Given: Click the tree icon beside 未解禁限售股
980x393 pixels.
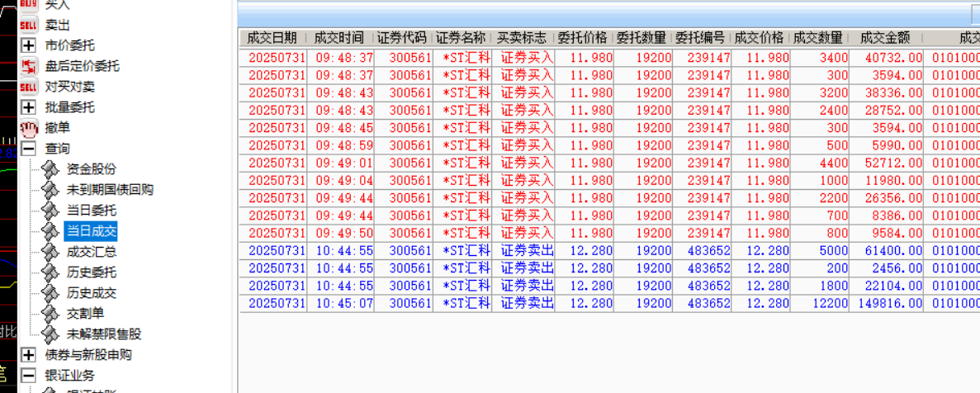Looking at the screenshot, I should (50, 334).
